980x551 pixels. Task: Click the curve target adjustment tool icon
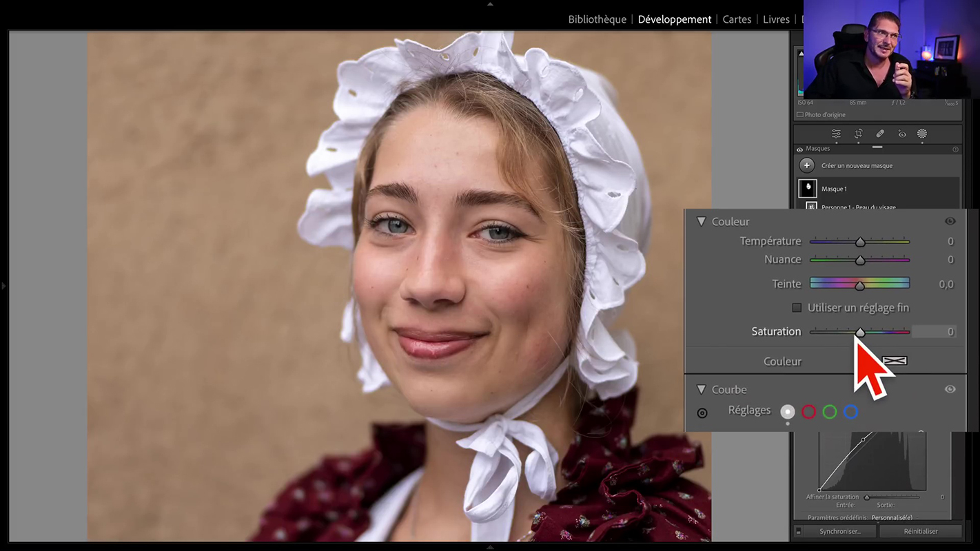tap(702, 413)
